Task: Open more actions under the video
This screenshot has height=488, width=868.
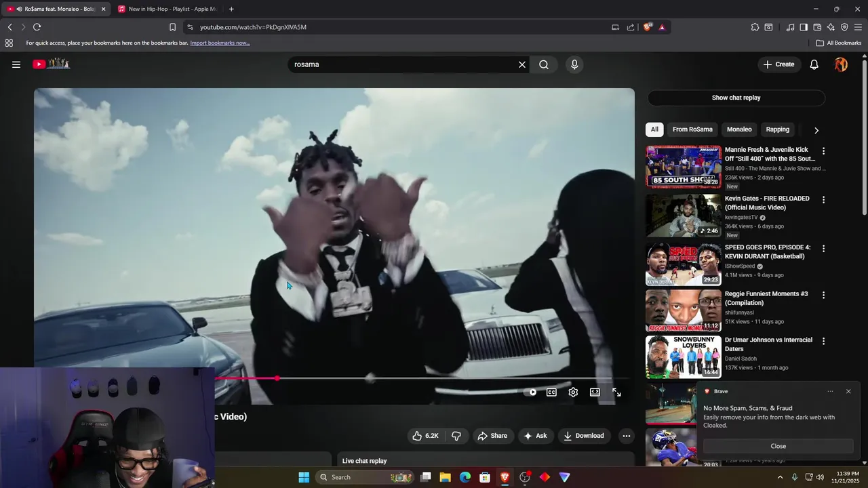Action: (x=627, y=436)
